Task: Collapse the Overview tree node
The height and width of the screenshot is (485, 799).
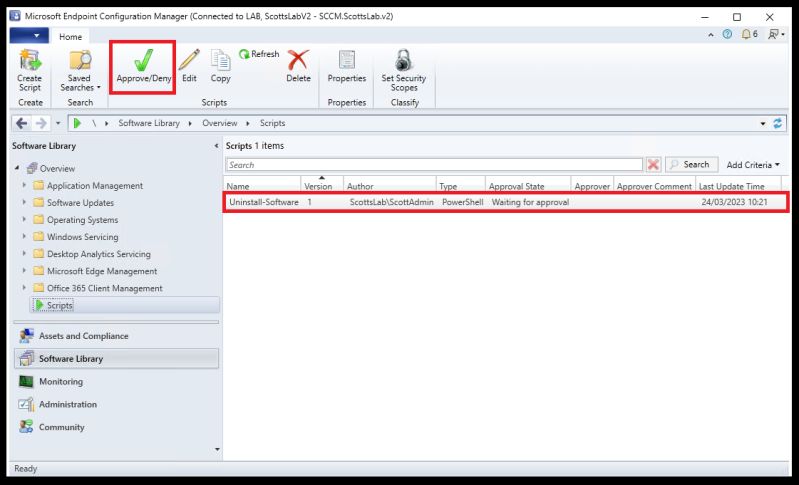Action: [x=18, y=168]
